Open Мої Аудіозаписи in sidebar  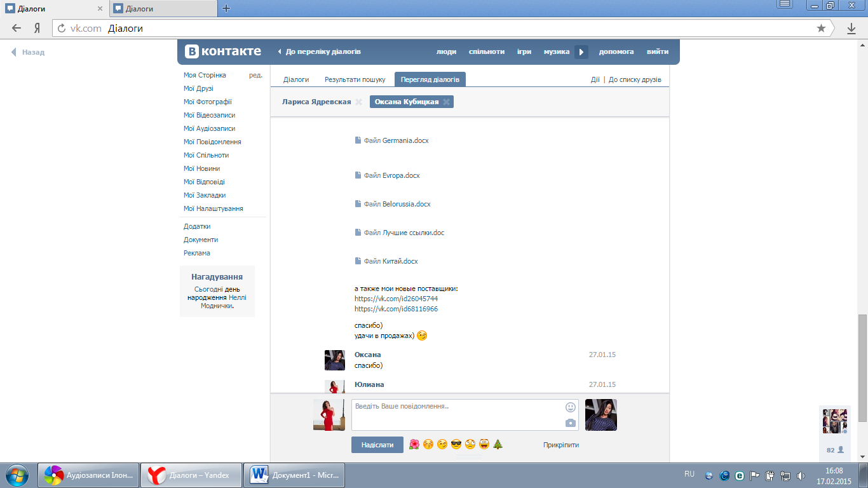pos(209,128)
